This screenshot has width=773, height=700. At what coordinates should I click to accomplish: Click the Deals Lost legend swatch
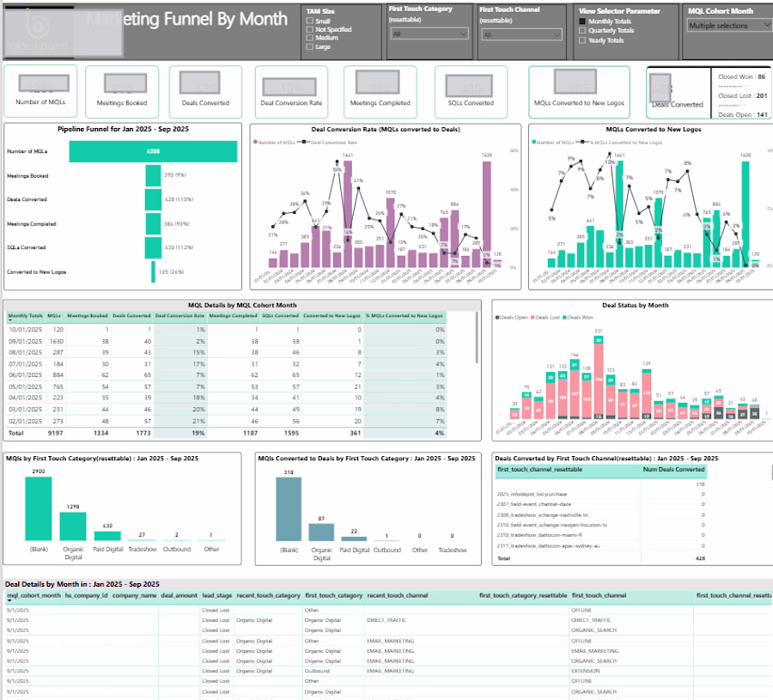(x=533, y=318)
